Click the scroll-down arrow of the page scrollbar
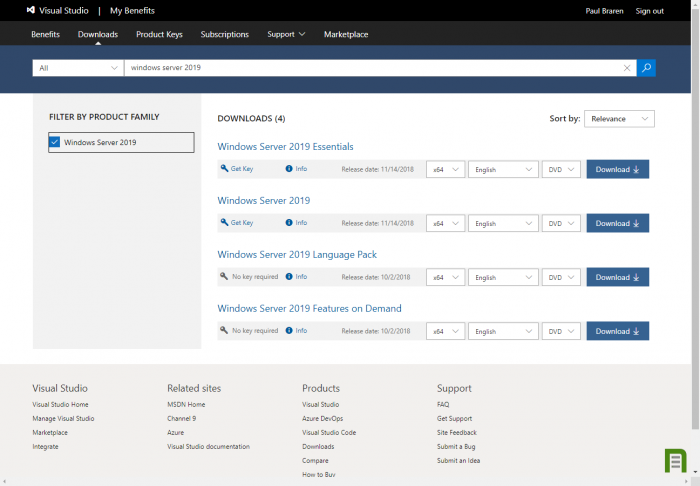Screen dimensions: 700x486 tap(695, 472)
